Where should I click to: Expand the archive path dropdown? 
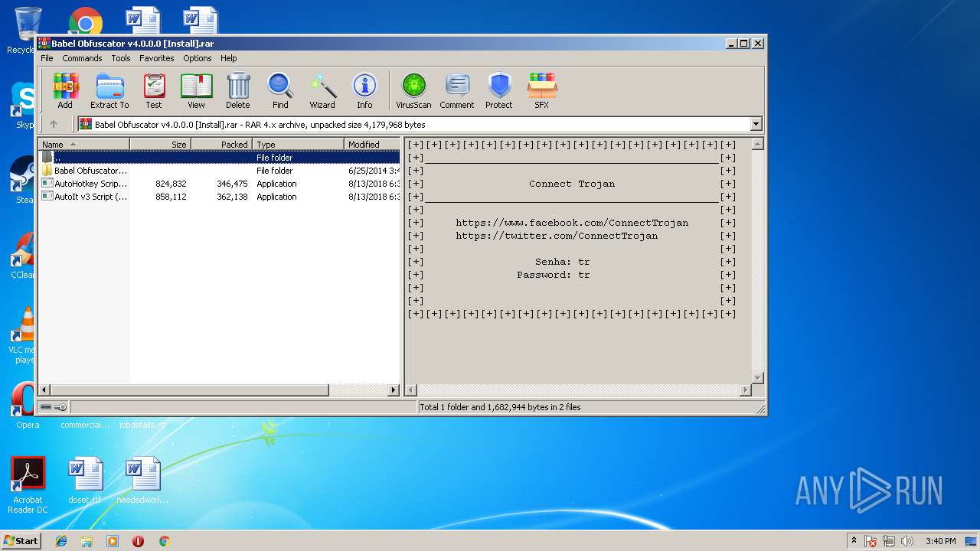point(756,124)
